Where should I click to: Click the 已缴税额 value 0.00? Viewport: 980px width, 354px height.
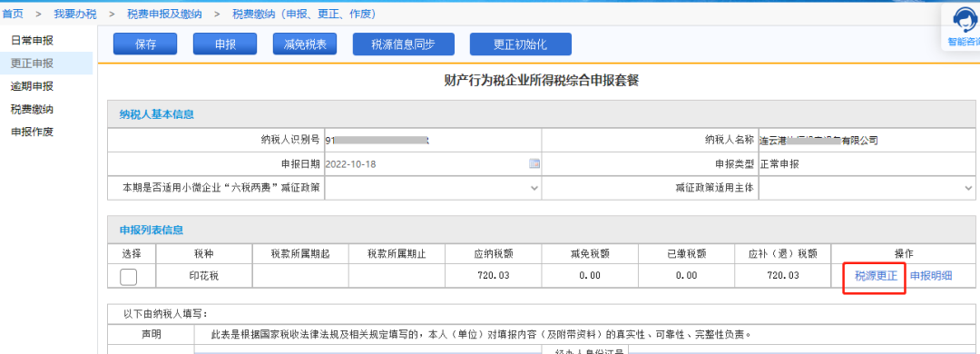point(686,275)
